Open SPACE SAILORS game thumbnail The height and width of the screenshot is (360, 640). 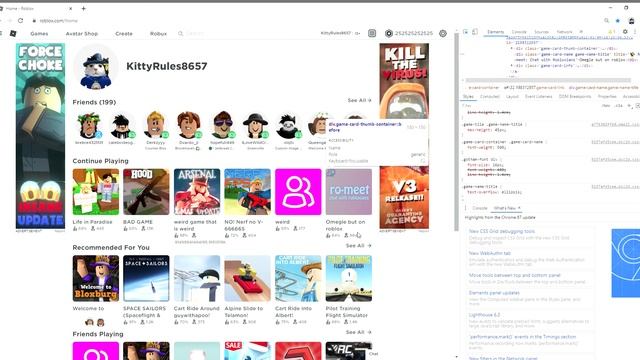pos(146,278)
